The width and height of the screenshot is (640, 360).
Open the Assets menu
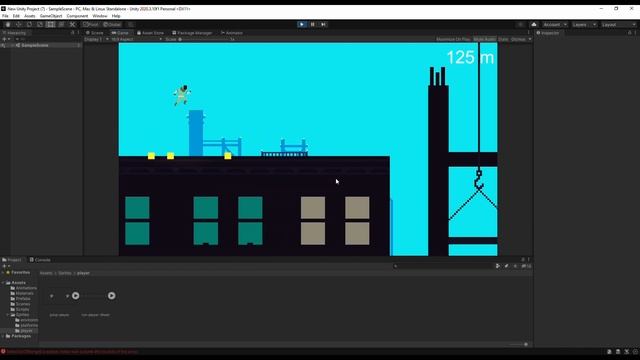click(29, 16)
